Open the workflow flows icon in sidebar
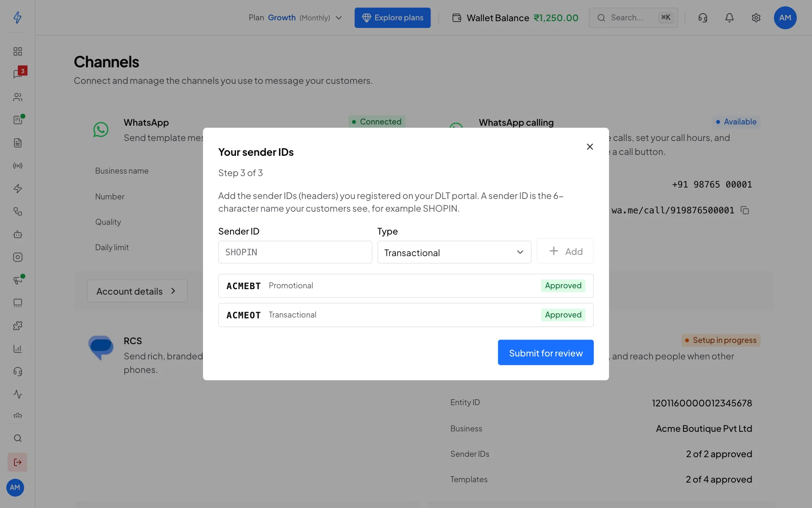 [x=17, y=211]
